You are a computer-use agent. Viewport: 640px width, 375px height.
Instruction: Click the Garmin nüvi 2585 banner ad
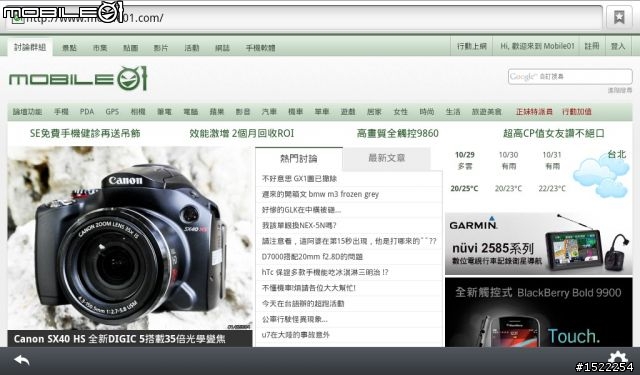tap(538, 243)
